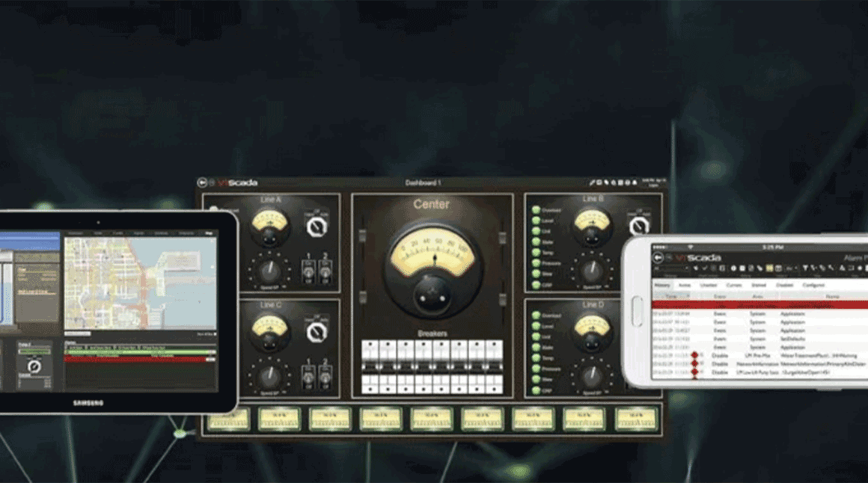The width and height of the screenshot is (868, 483).
Task: Click the Line D Speed SP knob
Action: [x=592, y=376]
